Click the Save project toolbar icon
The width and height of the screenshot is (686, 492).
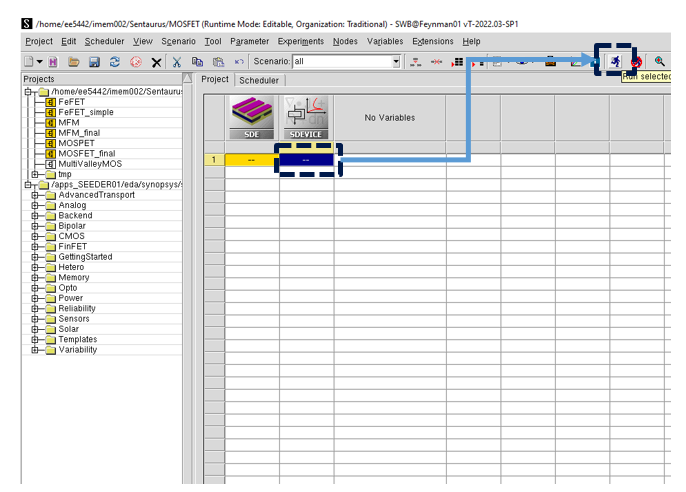(94, 62)
